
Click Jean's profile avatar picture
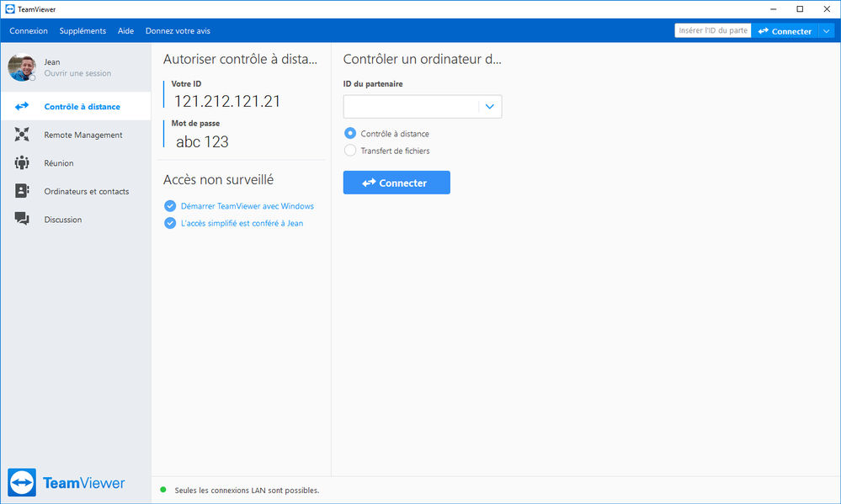tap(21, 67)
